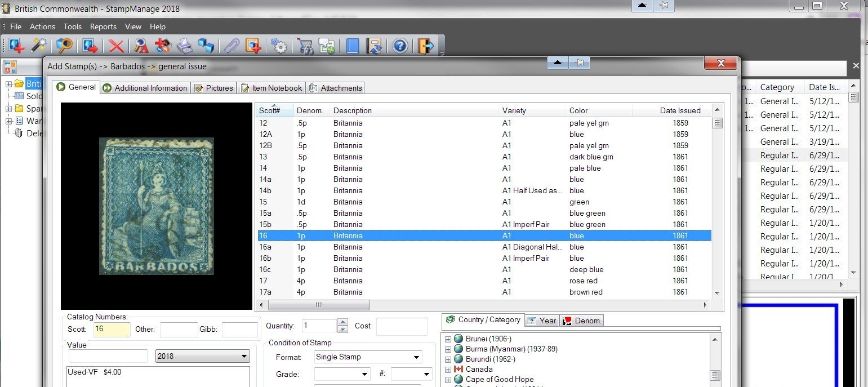The image size is (868, 387).
Task: Click the blue question mark help icon
Action: [x=400, y=46]
